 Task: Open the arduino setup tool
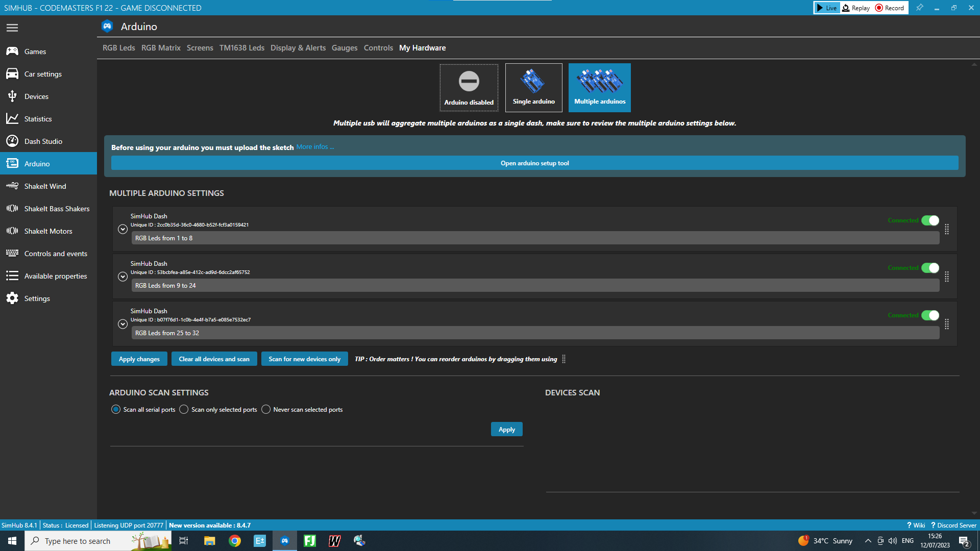(x=534, y=163)
